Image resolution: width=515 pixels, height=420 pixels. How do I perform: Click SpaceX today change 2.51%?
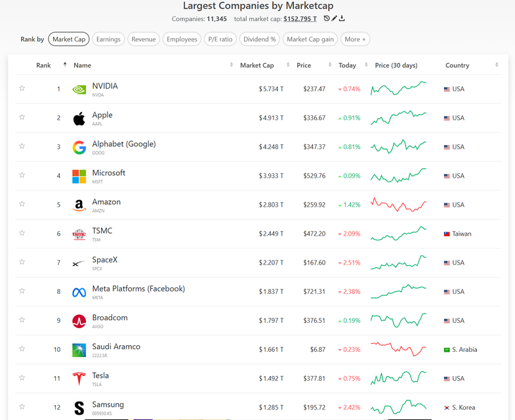pyautogui.click(x=350, y=262)
